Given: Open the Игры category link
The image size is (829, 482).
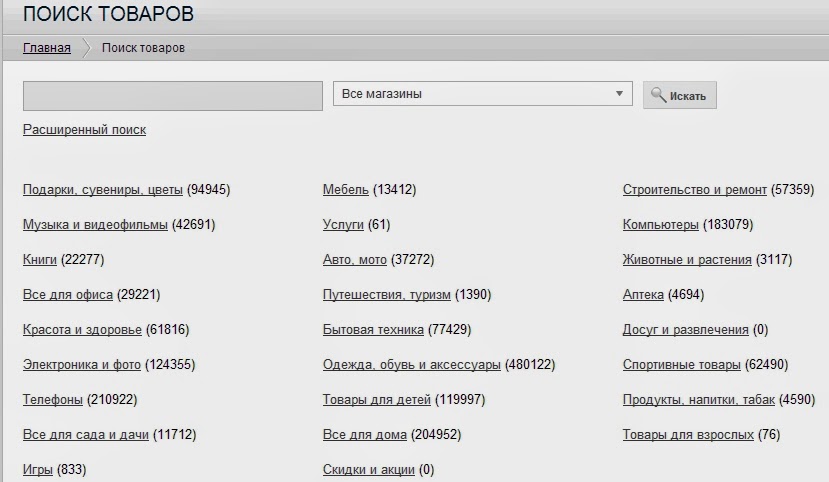Looking at the screenshot, I should 38,470.
